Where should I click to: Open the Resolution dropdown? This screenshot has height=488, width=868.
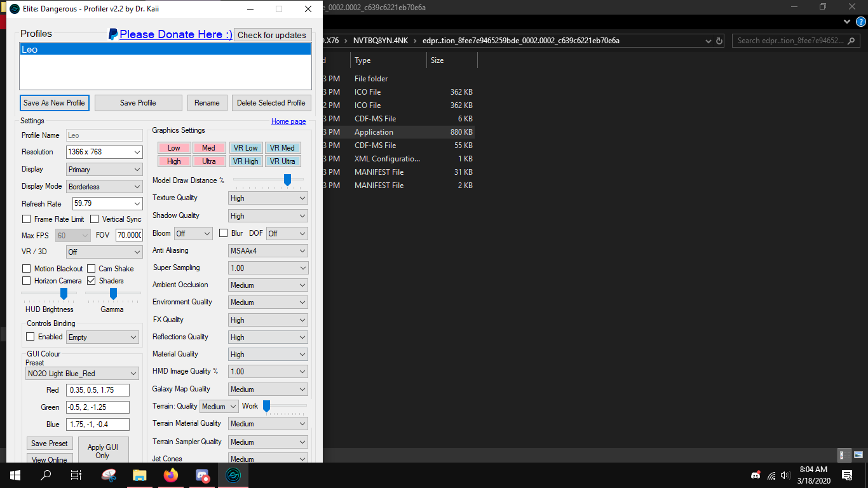[x=137, y=152]
